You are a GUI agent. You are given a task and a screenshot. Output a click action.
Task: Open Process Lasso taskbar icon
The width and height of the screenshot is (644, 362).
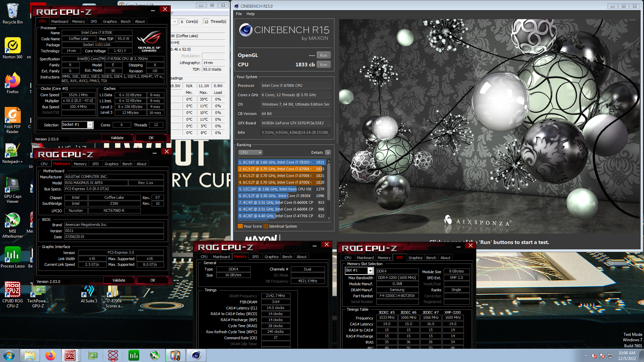[134, 355]
